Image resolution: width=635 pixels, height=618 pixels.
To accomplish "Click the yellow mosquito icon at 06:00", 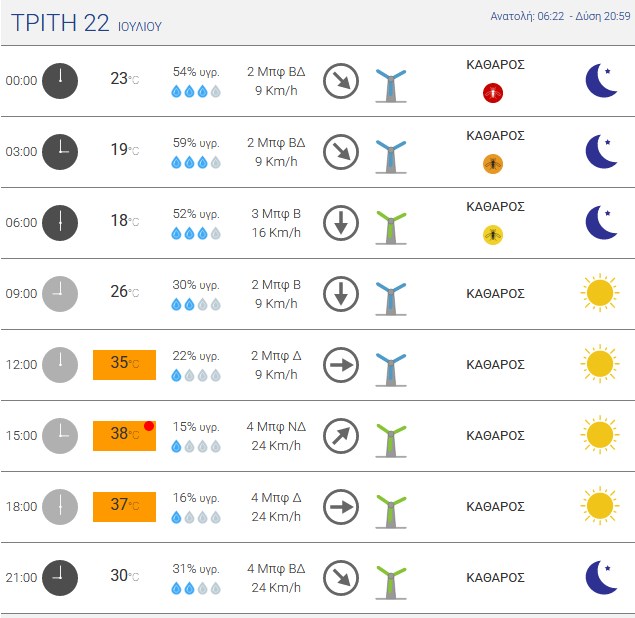I will 493,234.
